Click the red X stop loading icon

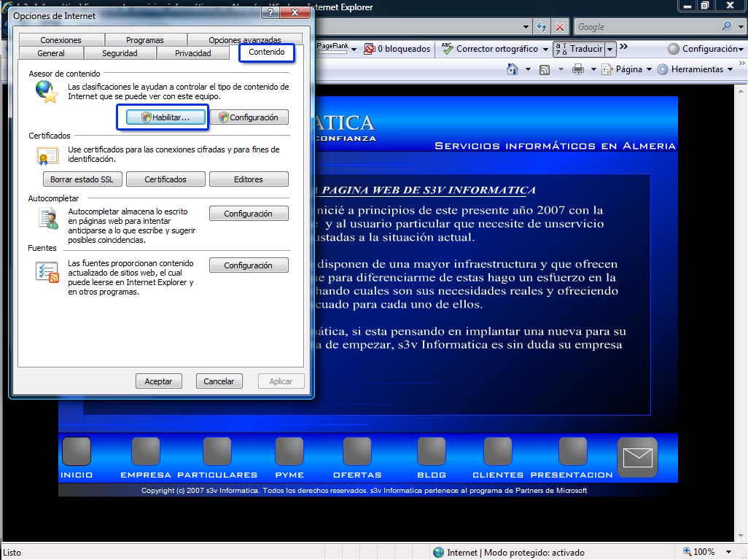point(560,27)
